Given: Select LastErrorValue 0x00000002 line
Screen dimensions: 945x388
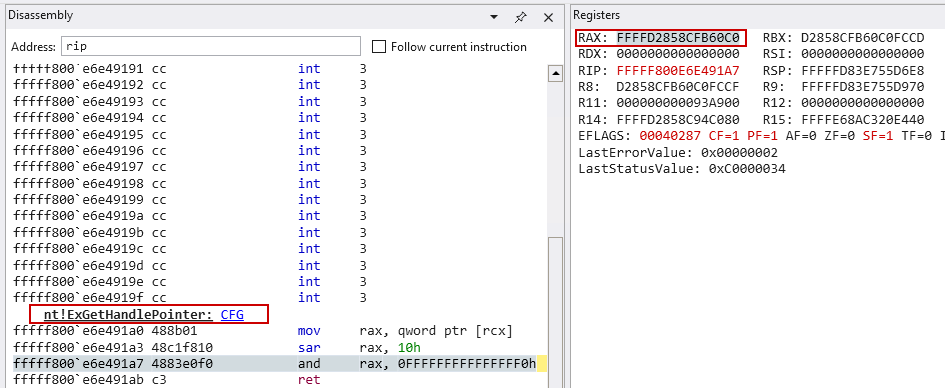Looking at the screenshot, I should pos(678,152).
